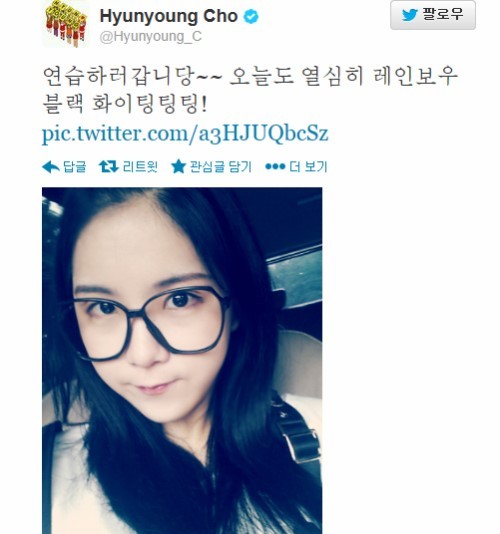Click the reply arrow icon

(x=51, y=167)
